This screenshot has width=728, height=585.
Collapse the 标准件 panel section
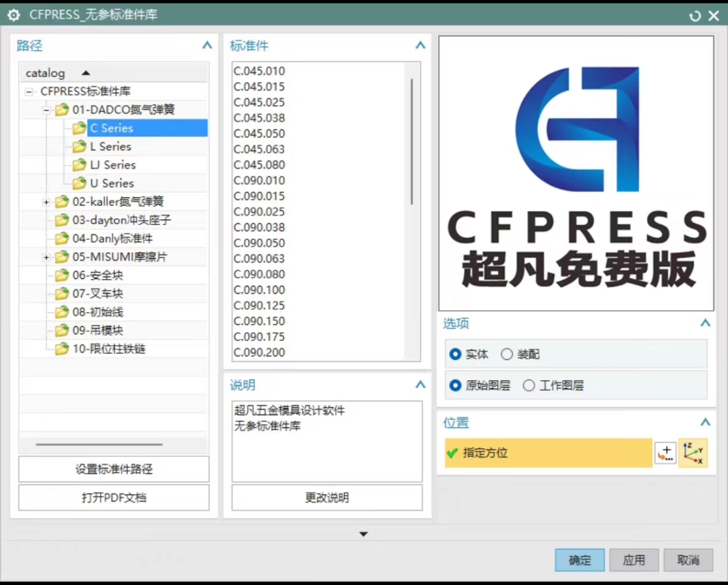pos(420,46)
